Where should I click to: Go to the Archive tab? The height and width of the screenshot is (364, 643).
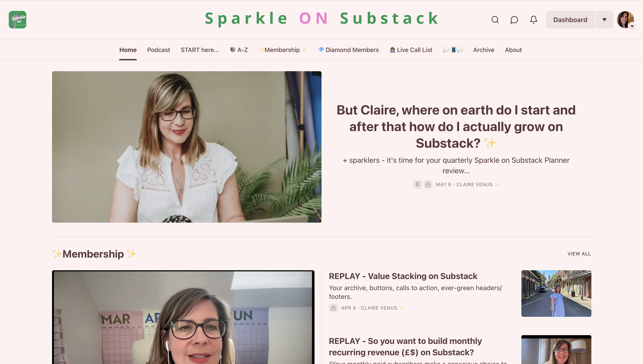click(x=484, y=50)
